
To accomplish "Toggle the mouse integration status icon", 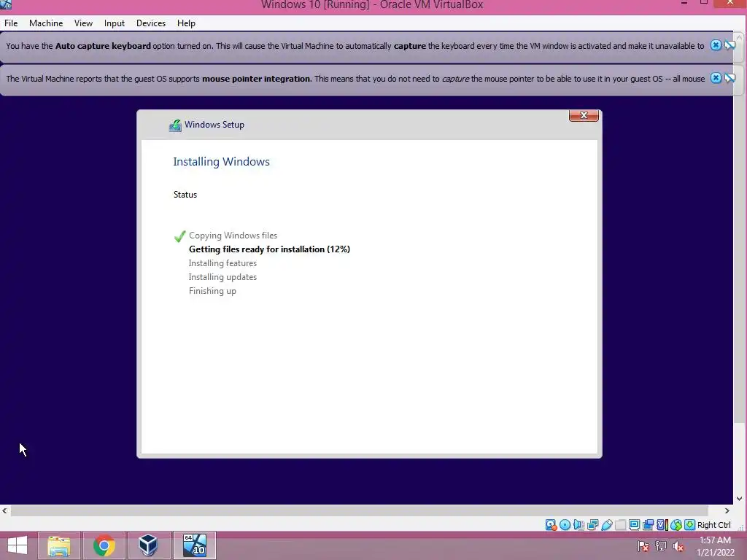I will click(676, 525).
